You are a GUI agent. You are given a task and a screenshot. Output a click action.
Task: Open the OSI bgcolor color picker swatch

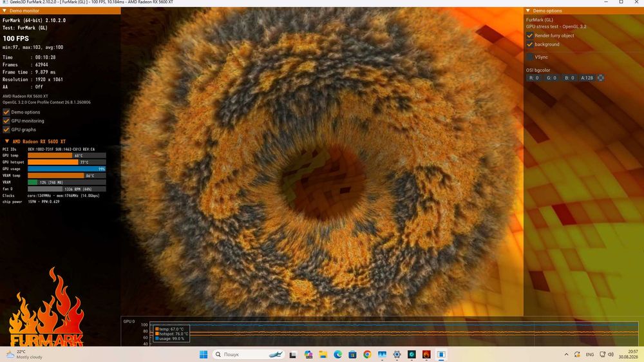click(x=600, y=78)
